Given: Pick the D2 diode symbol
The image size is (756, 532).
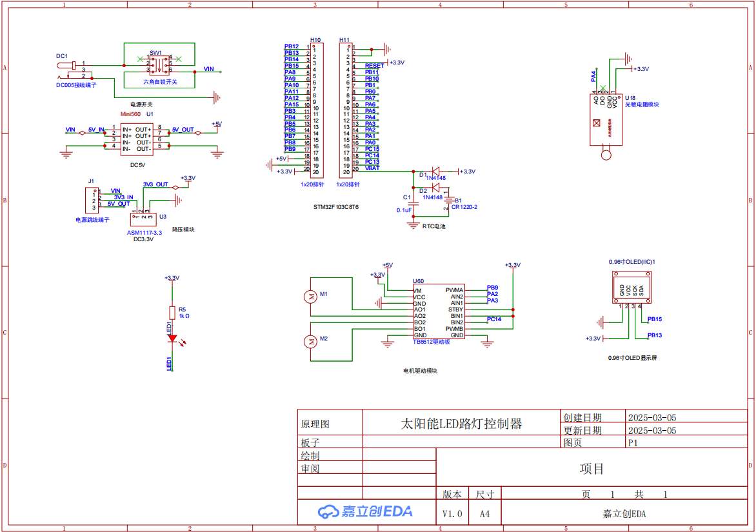Looking at the screenshot, I should [436, 188].
